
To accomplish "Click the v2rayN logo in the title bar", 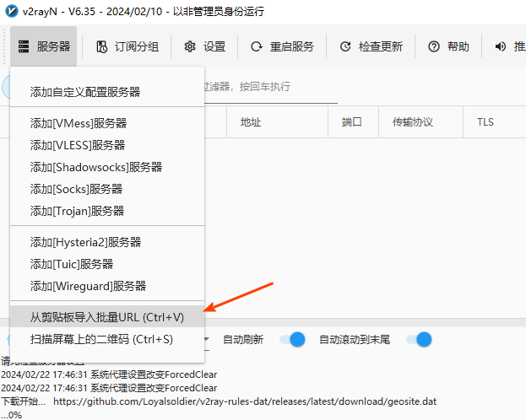I will tap(12, 12).
